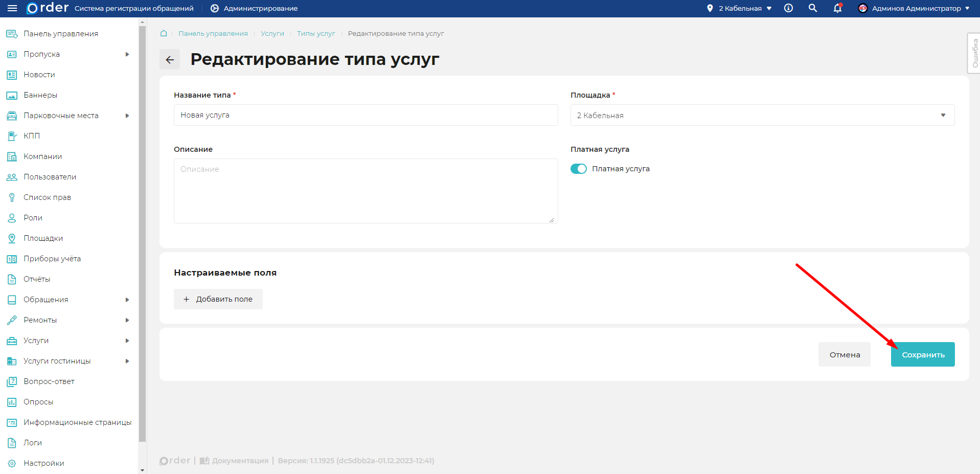
Task: Click the Administration gear icon
Action: (x=215, y=8)
